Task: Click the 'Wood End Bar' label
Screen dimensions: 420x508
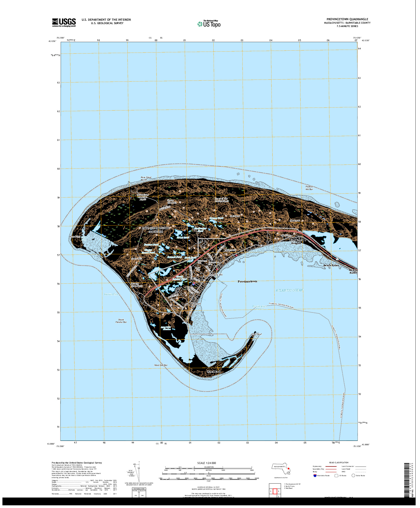Action: point(161,365)
